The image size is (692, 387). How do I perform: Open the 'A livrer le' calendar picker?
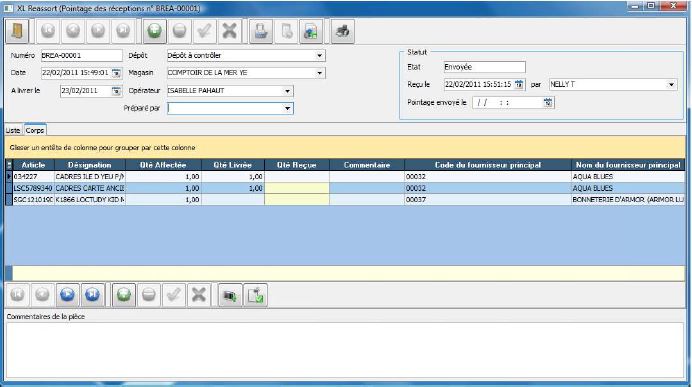click(x=117, y=91)
